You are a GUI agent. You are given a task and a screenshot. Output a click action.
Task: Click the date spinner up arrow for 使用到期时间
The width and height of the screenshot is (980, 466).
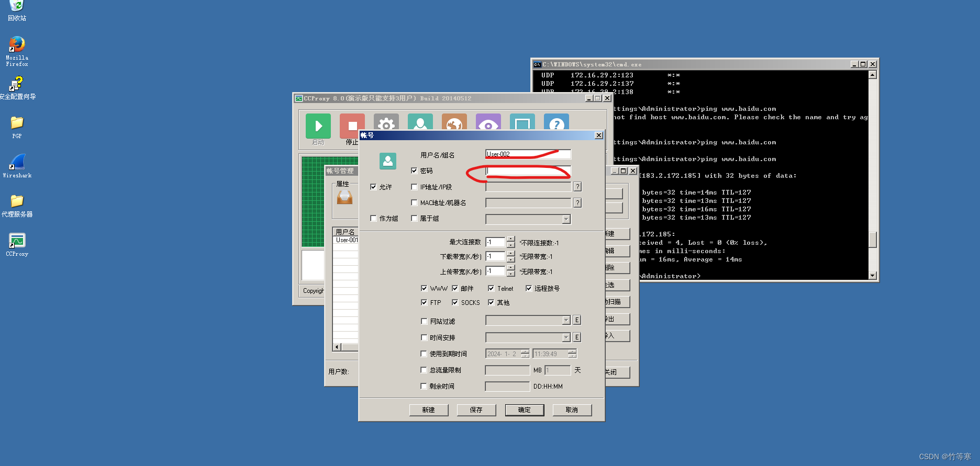click(525, 351)
